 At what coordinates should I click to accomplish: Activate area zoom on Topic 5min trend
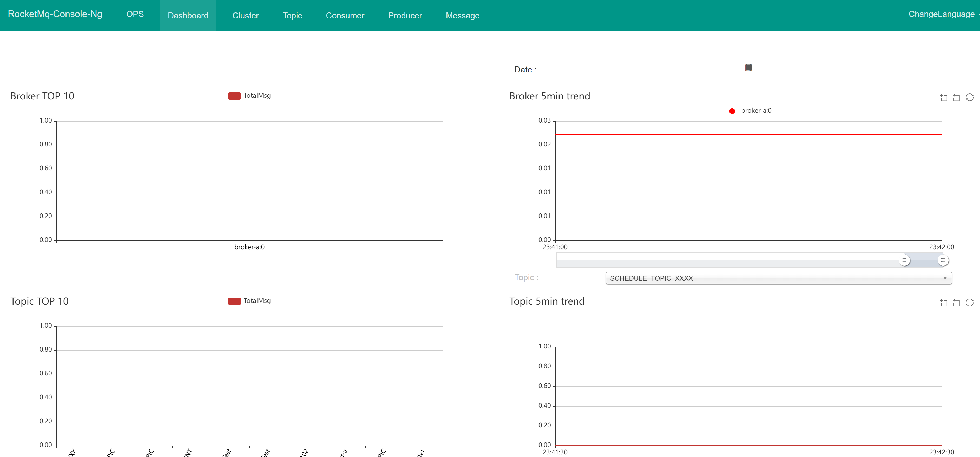[943, 303]
